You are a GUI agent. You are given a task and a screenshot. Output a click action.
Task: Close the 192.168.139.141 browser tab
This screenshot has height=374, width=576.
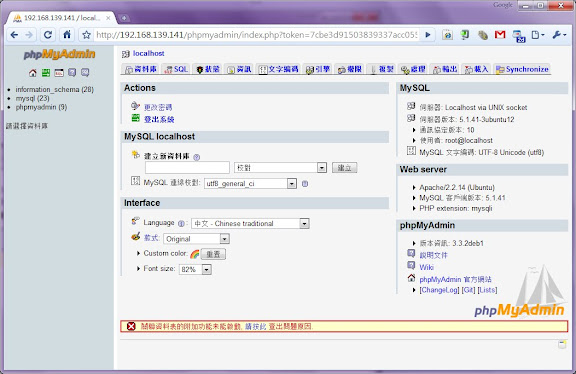pyautogui.click(x=108, y=18)
